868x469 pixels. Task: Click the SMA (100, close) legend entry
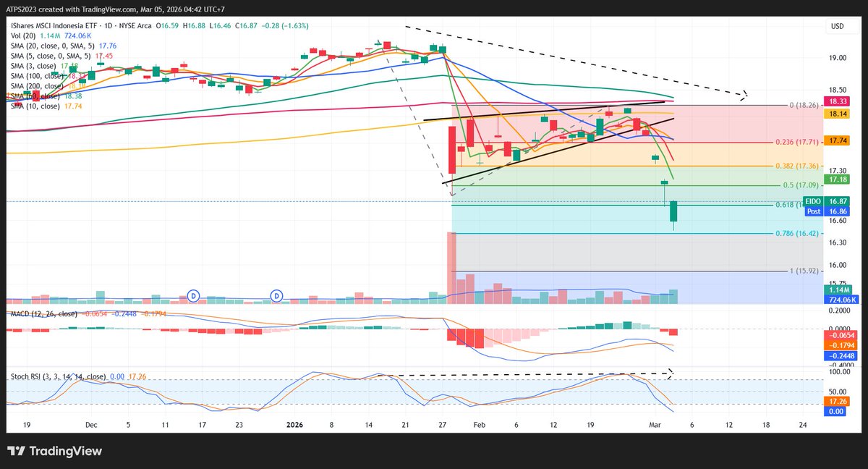click(39, 76)
